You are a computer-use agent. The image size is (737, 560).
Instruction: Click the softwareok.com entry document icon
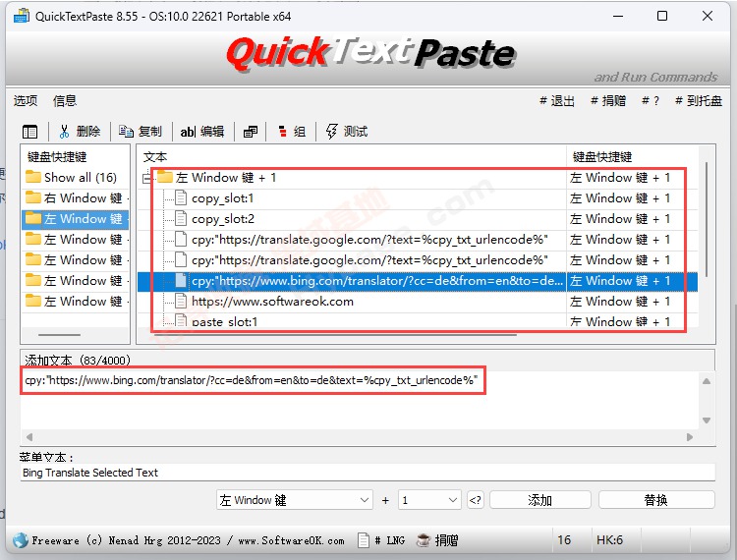[x=181, y=302]
